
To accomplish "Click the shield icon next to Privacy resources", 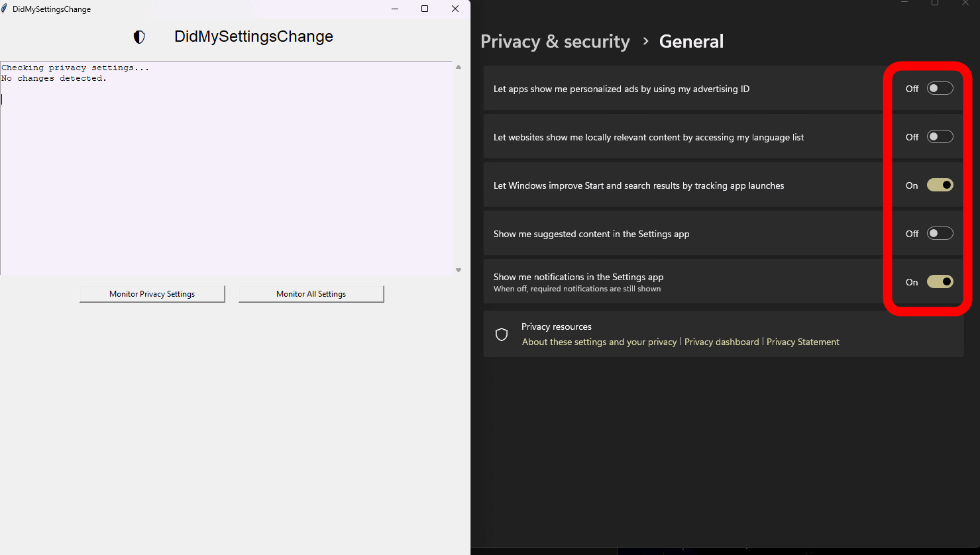I will coord(502,334).
